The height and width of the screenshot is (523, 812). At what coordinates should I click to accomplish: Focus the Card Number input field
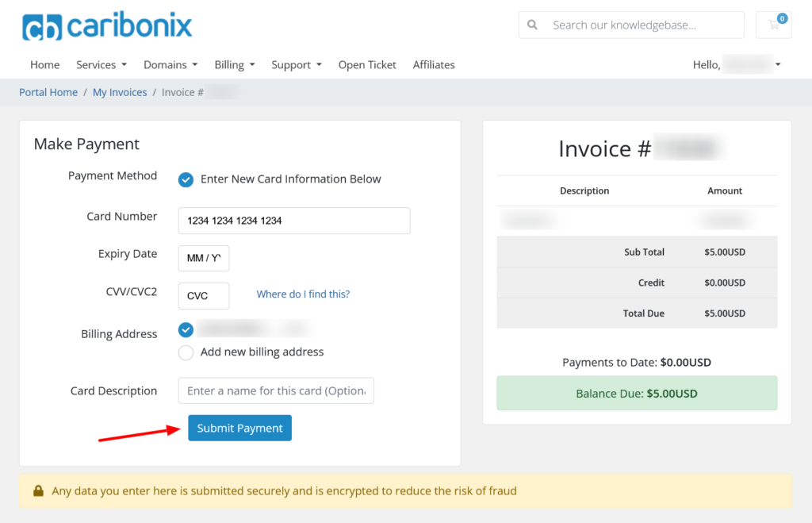click(293, 221)
